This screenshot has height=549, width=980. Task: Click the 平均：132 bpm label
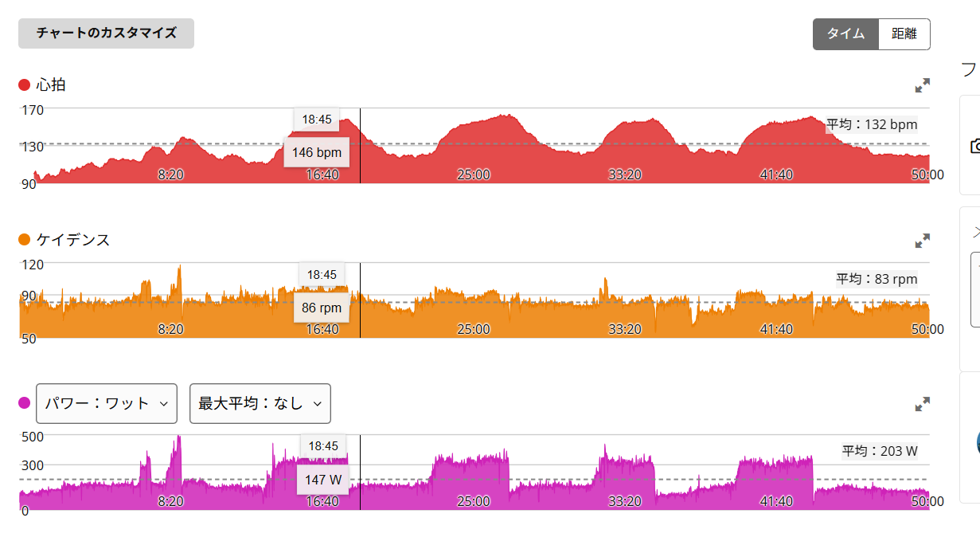[872, 124]
